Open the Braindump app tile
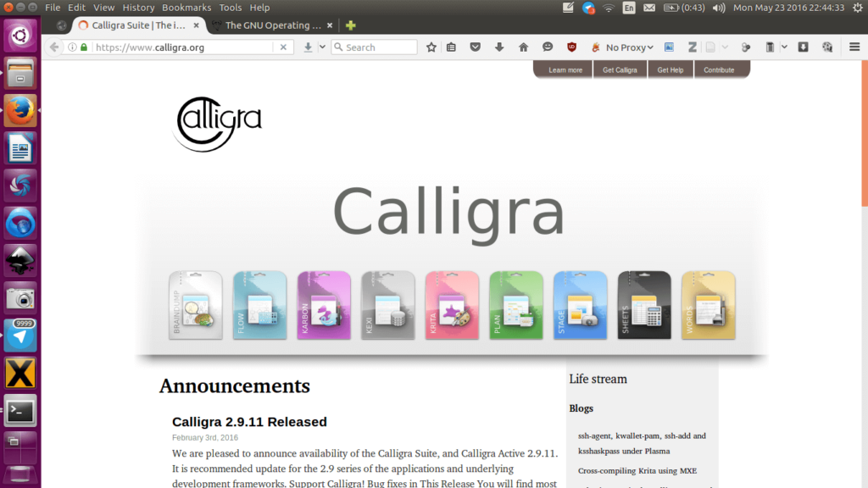Screen dimensions: 868x488 coord(196,305)
